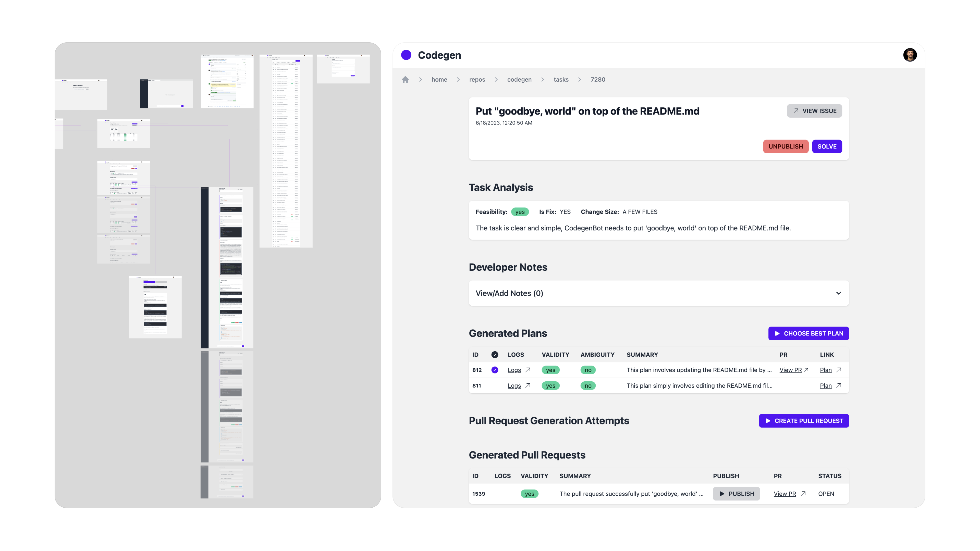Screen dimensions: 980x551
Task: Click the 'tasks' breadcrumb link
Action: 561,80
